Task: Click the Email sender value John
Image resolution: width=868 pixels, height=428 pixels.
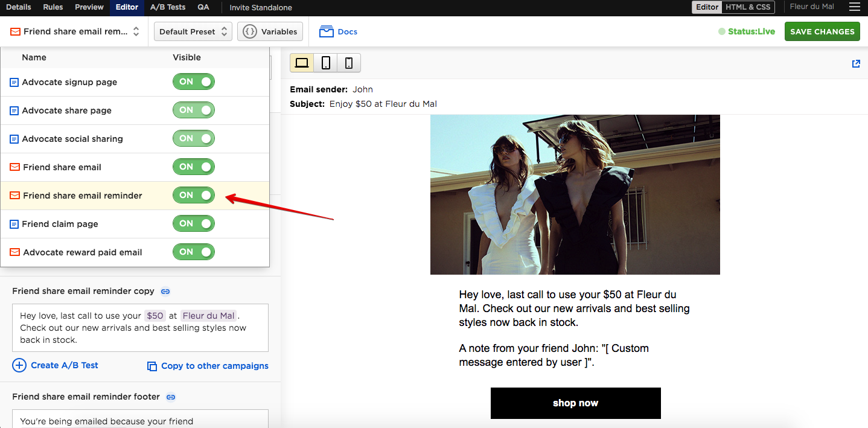Action: click(363, 89)
